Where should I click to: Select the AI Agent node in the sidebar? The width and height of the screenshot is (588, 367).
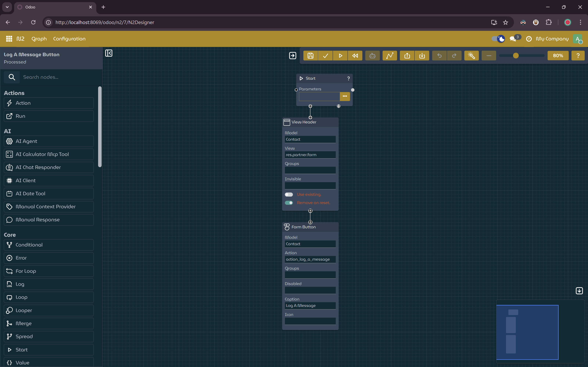click(48, 141)
